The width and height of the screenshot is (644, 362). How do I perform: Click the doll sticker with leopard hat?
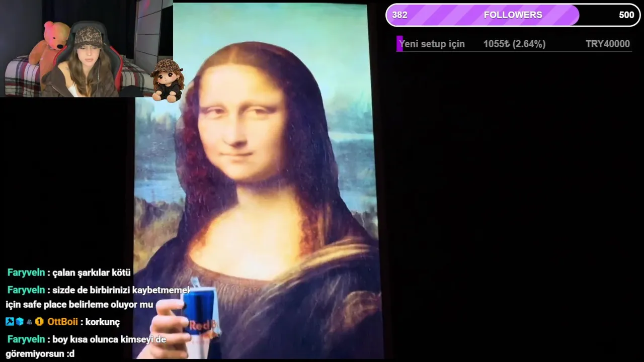[x=167, y=80]
